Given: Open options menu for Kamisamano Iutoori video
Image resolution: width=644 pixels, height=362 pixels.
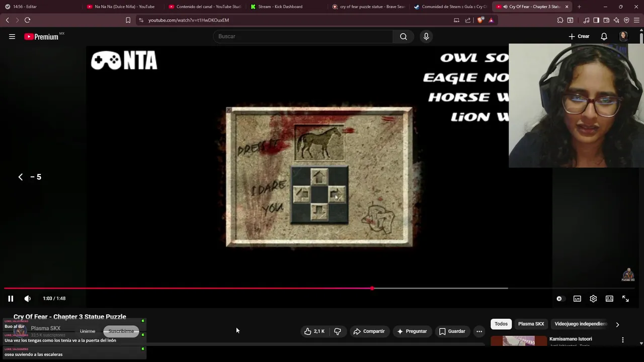Looking at the screenshot, I should (623, 340).
